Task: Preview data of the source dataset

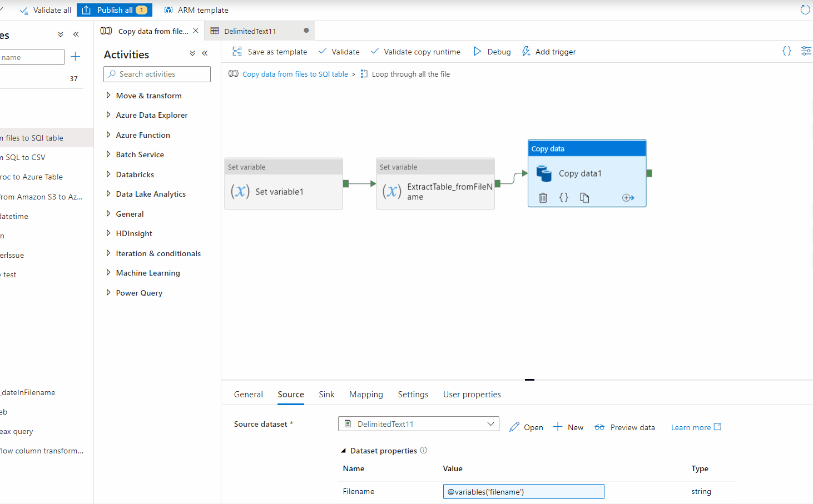Action: [624, 427]
